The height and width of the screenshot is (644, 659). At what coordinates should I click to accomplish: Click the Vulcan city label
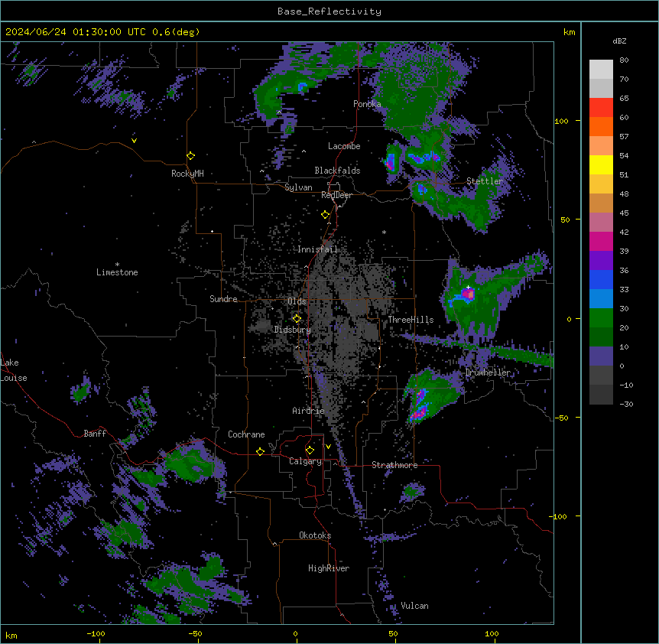[414, 606]
